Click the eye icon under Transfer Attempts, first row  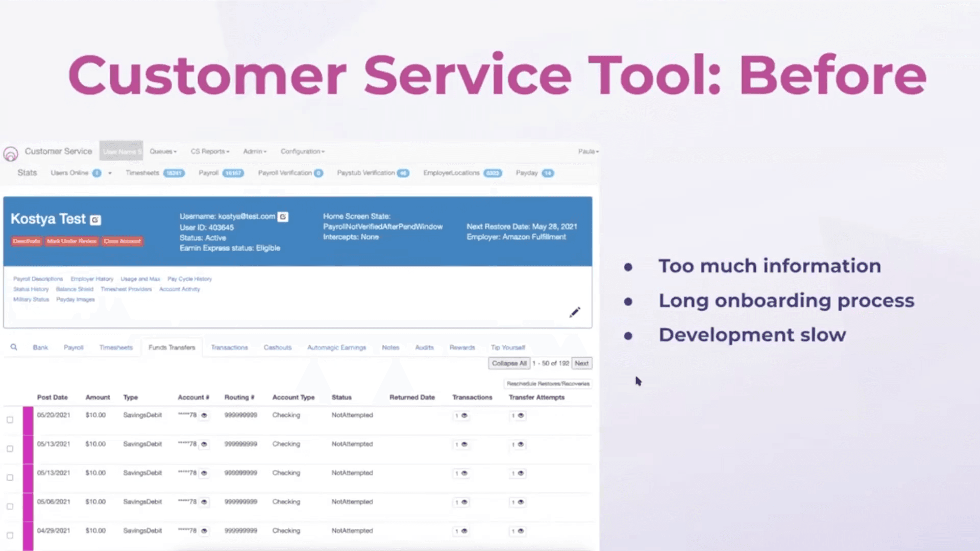pos(520,415)
